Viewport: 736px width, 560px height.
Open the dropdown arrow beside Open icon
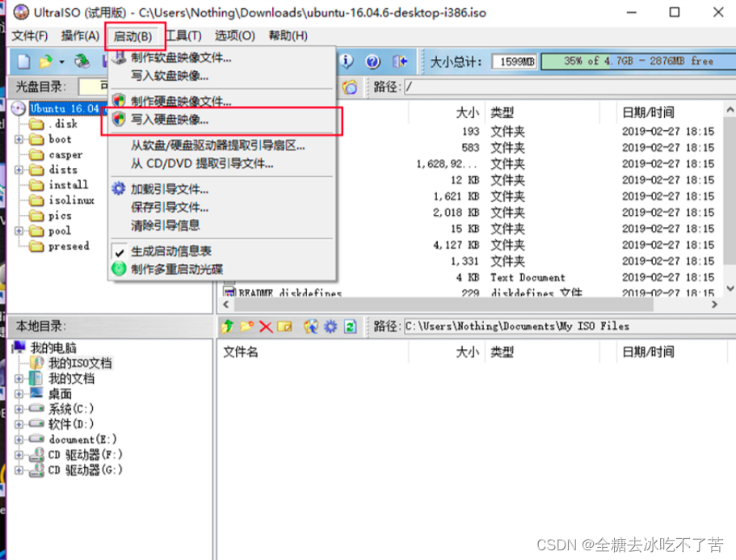tap(61, 62)
